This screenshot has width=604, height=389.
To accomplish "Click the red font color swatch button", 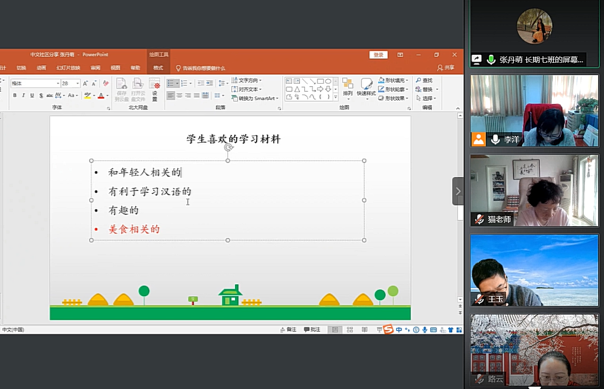I will tap(101, 96).
